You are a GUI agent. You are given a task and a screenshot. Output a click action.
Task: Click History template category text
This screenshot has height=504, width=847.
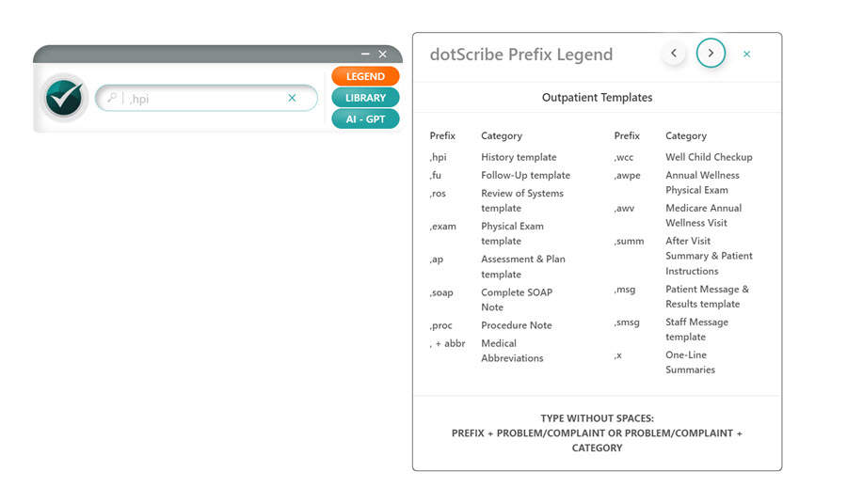click(519, 157)
